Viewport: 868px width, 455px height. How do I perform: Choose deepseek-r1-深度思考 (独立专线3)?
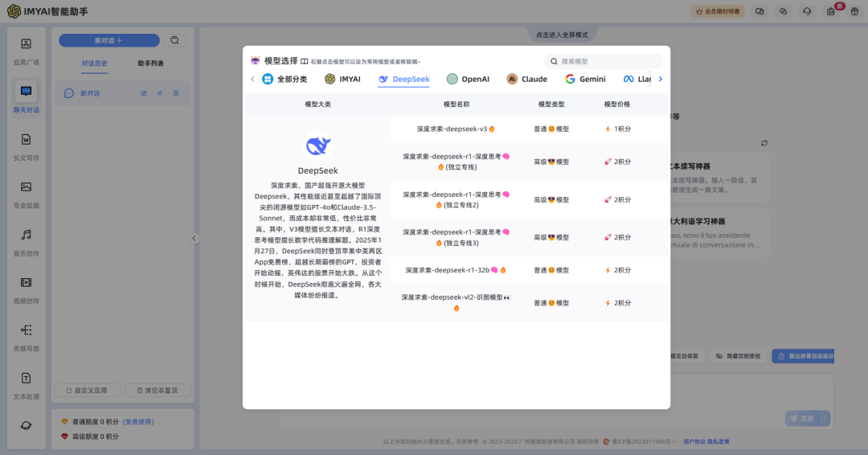(x=456, y=237)
